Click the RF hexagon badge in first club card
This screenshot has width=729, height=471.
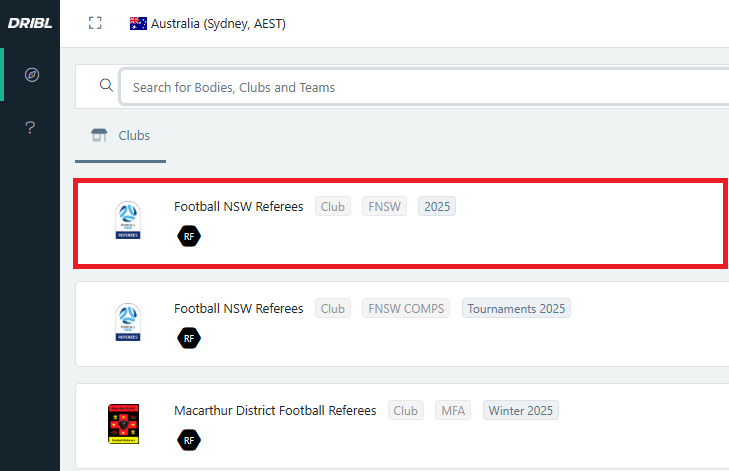(x=189, y=236)
